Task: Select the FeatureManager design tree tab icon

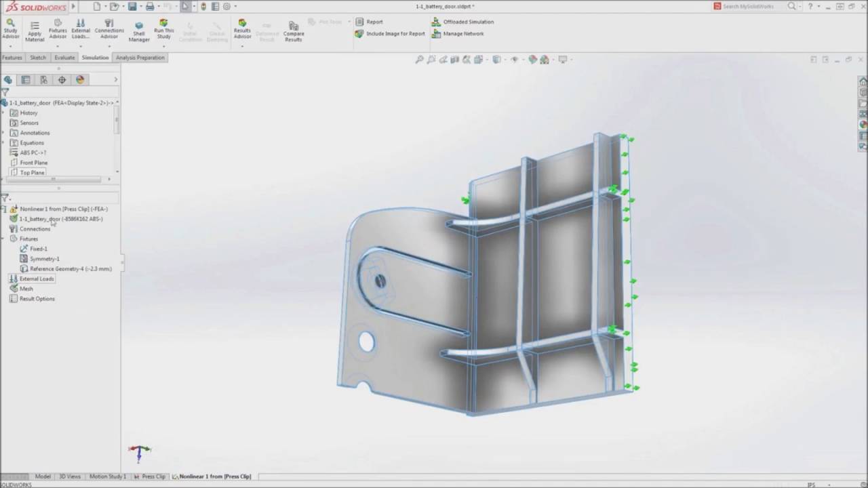Action: coord(8,79)
